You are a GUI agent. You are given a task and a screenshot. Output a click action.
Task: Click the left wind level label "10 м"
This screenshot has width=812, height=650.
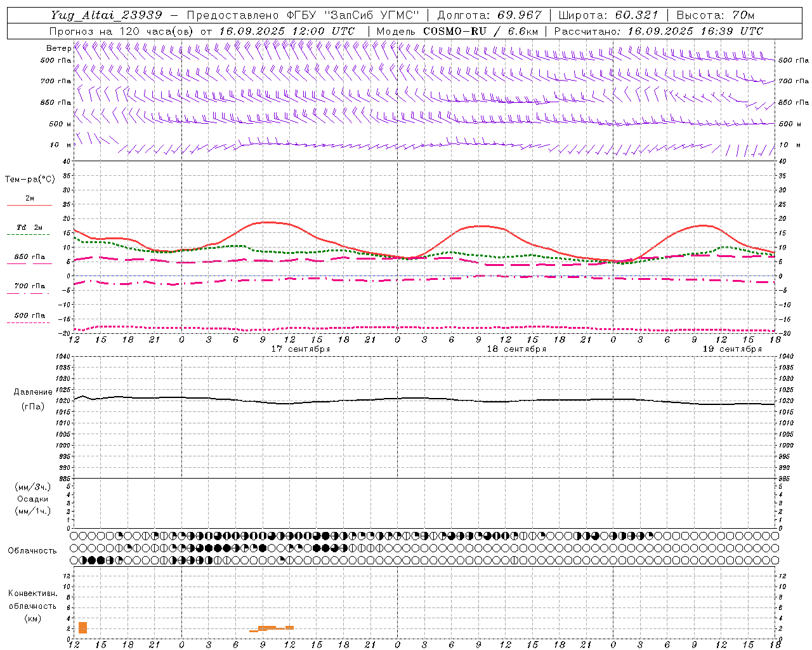tap(61, 145)
